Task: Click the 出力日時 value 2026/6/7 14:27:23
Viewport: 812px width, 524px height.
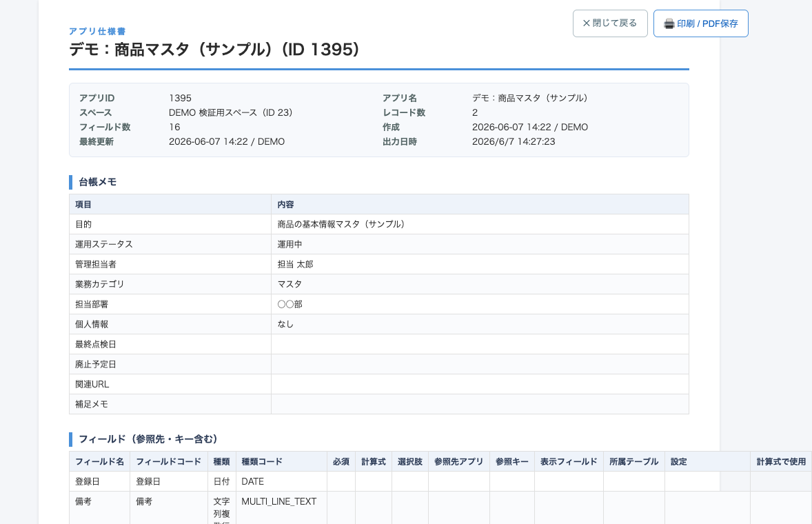Action: click(x=514, y=141)
